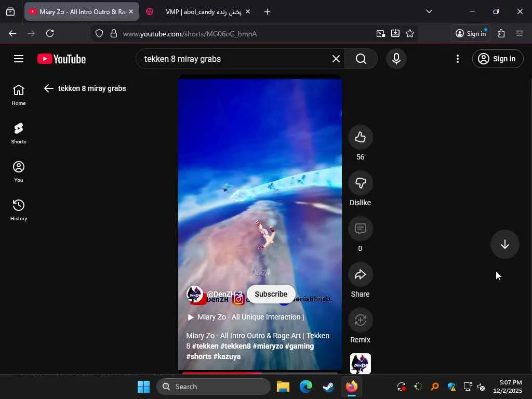The image size is (532, 399).
Task: Open File Explorer from taskbar
Action: click(283, 387)
